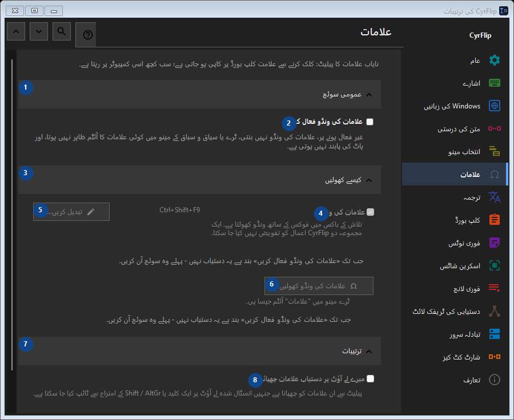Open the تبادلہ سرور page
514x420 pixels.
click(x=455, y=334)
